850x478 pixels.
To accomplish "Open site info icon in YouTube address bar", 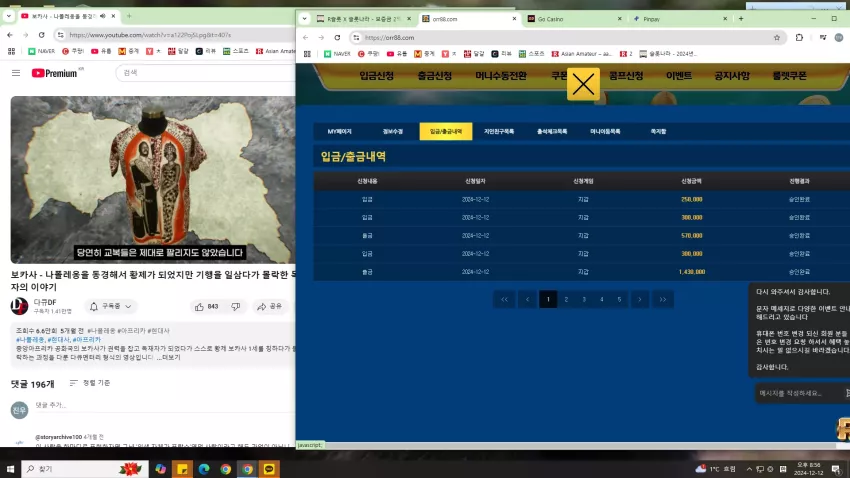I will 60,35.
